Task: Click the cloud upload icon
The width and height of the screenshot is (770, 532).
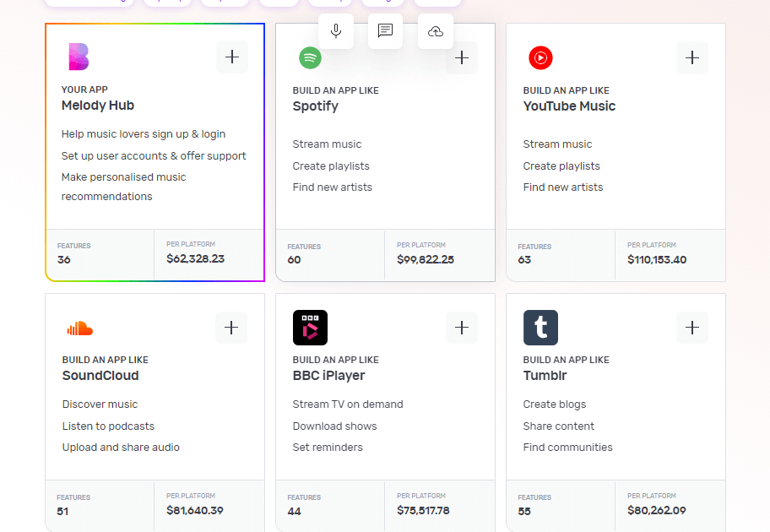Action: [436, 31]
